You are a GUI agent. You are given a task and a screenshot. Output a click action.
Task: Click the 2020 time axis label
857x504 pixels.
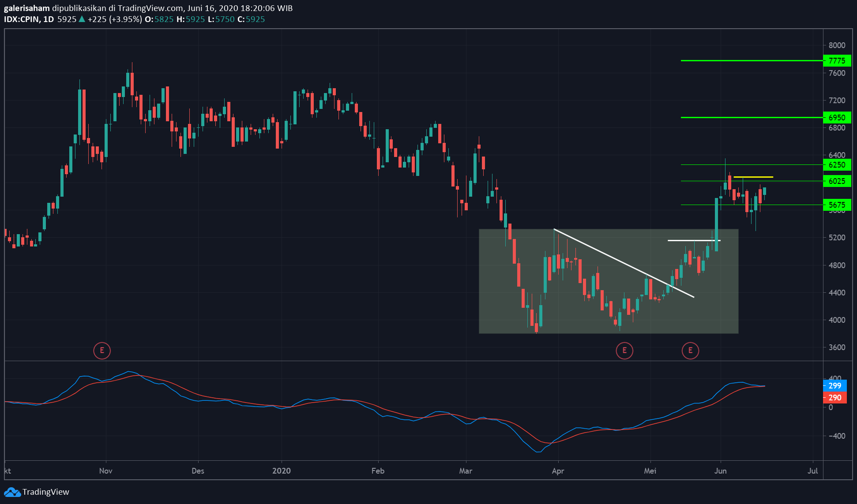click(282, 471)
